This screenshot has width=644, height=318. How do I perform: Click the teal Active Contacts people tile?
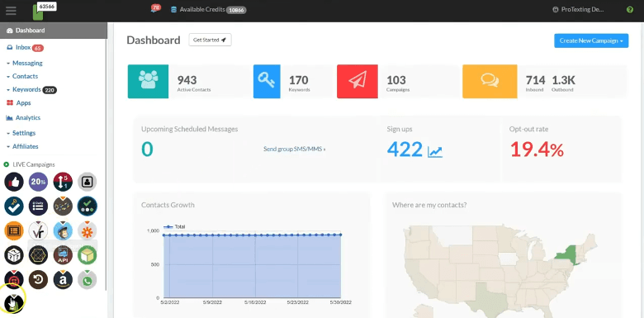[149, 81]
